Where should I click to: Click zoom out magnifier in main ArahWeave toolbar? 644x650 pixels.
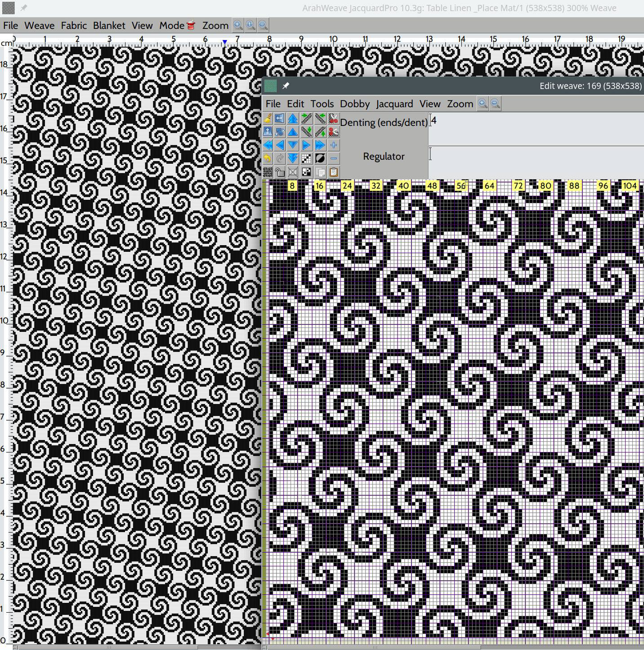click(x=263, y=25)
